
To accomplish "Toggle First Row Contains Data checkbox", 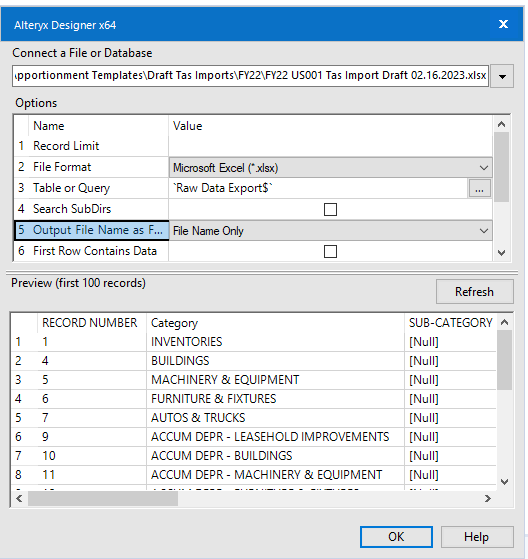I will pos(330,251).
